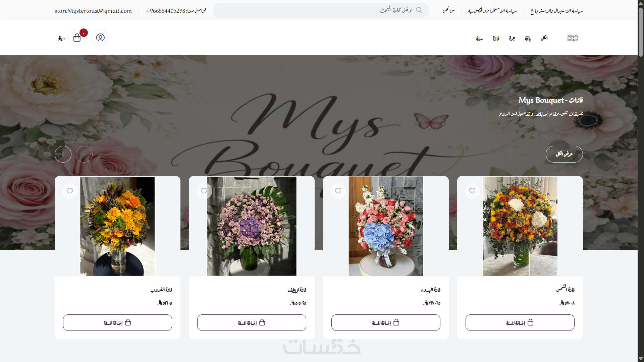Toggle wishlist heart on فازة اللطف
Screen dimensions: 644x362
(x=204, y=191)
